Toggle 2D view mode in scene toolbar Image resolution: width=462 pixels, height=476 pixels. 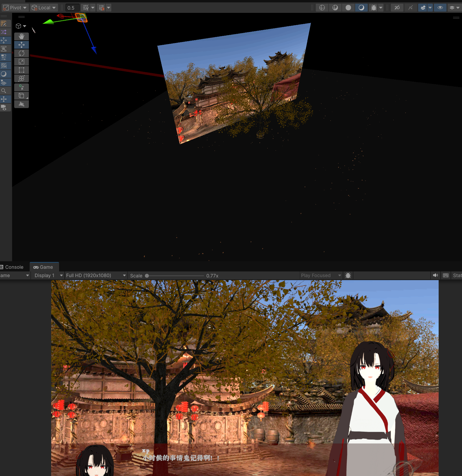pos(397,8)
